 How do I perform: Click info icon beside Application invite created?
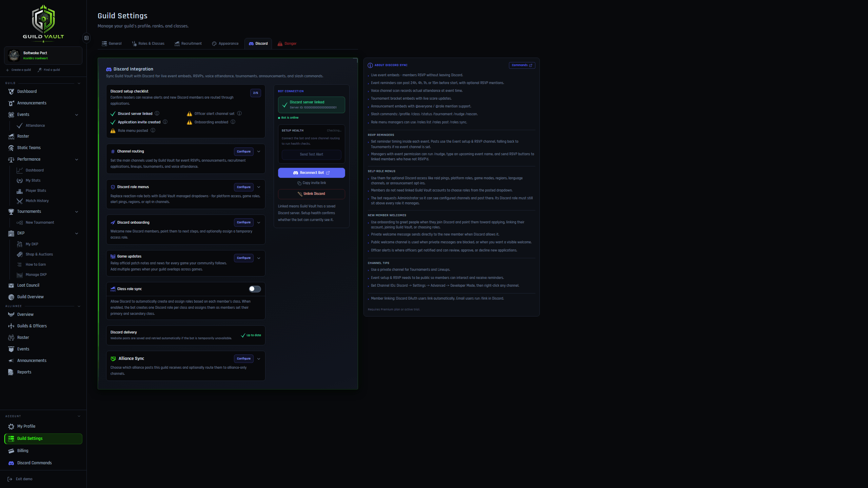pos(165,122)
